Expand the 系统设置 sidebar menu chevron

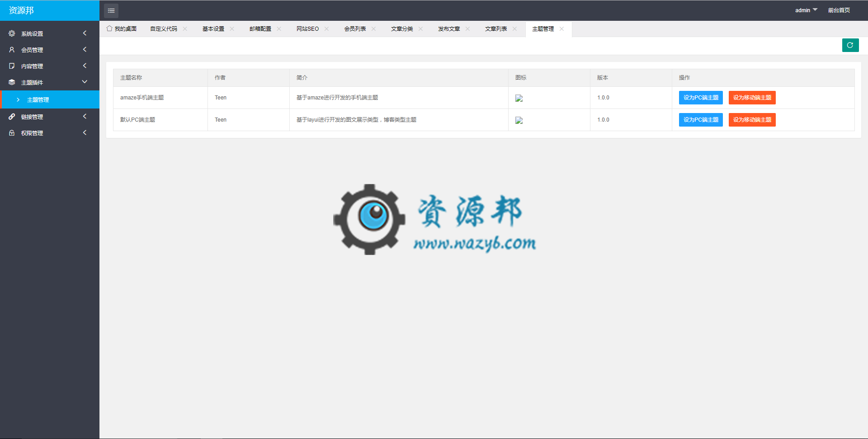(x=85, y=33)
